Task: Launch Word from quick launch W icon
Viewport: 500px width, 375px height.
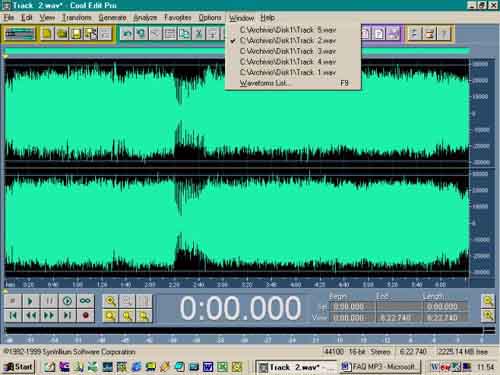Action: click(208, 367)
